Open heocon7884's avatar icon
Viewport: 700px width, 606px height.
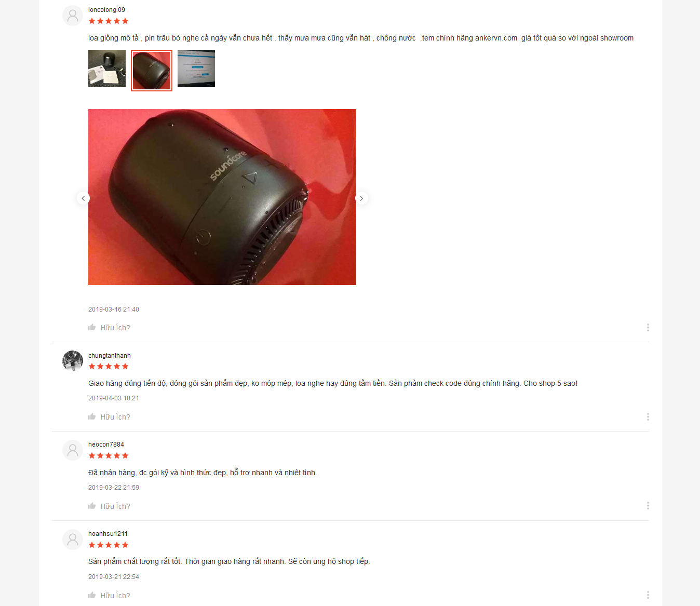pos(73,450)
